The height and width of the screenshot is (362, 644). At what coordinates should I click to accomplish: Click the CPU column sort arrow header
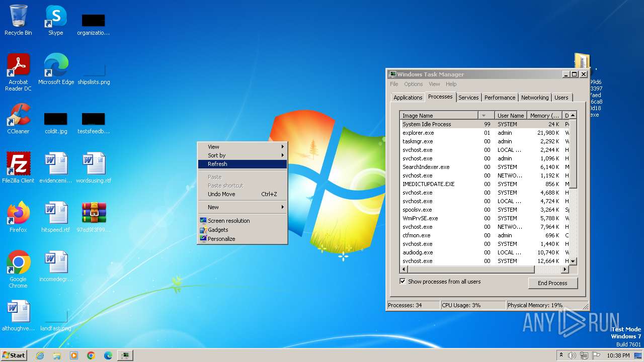pos(486,116)
